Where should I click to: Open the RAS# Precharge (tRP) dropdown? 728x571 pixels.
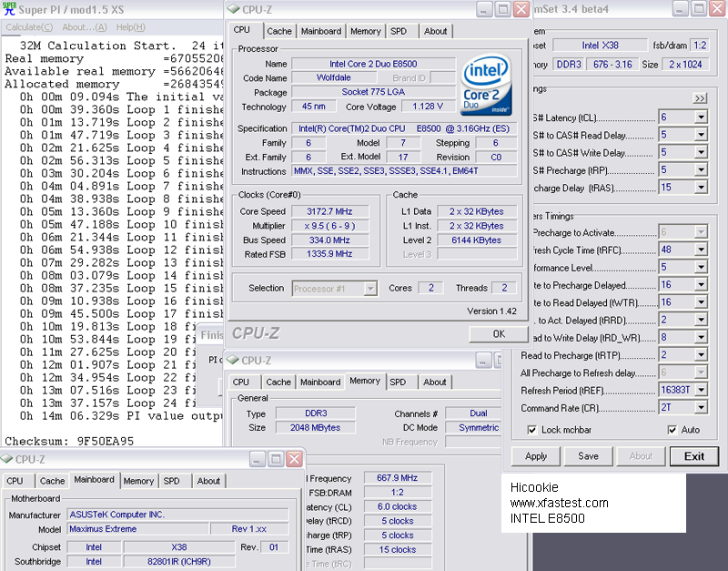click(x=701, y=170)
